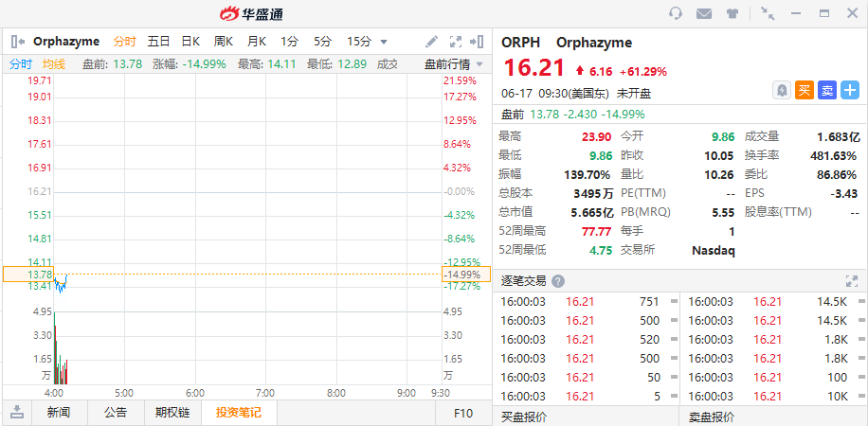Image resolution: width=868 pixels, height=426 pixels.
Task: Collapse left panel icon beside Orphazyme
Action: [x=18, y=41]
